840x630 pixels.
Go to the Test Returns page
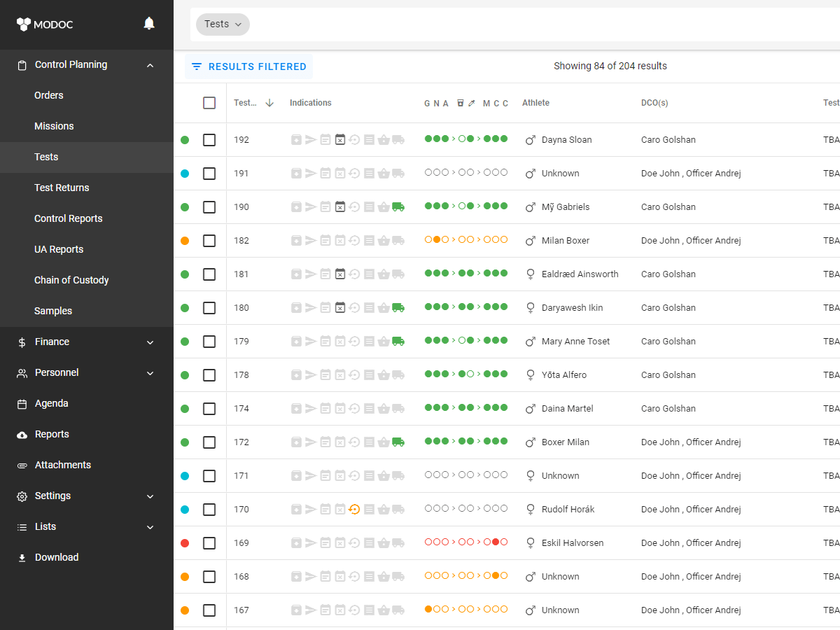click(62, 188)
